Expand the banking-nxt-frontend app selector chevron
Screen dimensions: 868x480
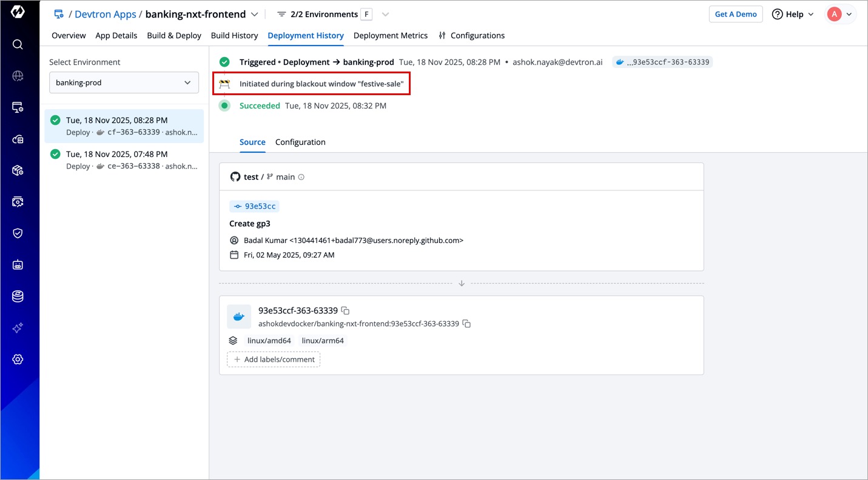[255, 14]
